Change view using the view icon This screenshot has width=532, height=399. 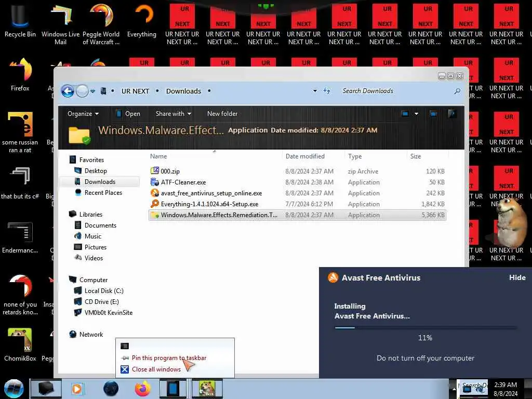tap(405, 114)
